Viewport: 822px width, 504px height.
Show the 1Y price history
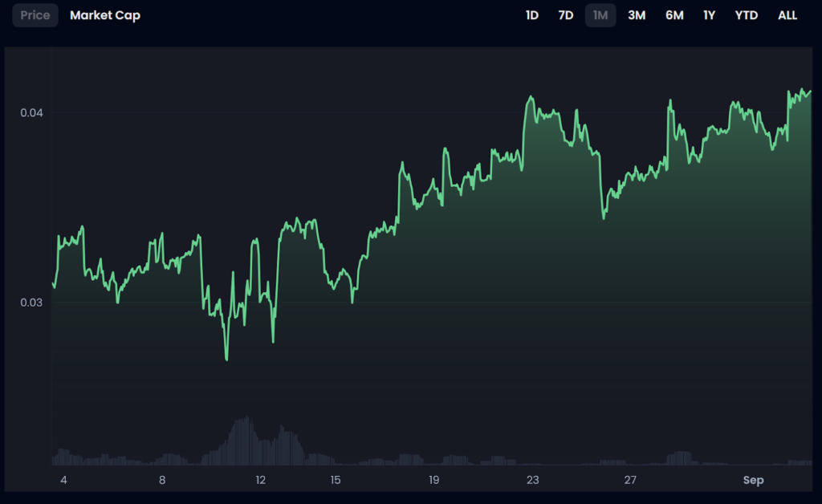[709, 15]
